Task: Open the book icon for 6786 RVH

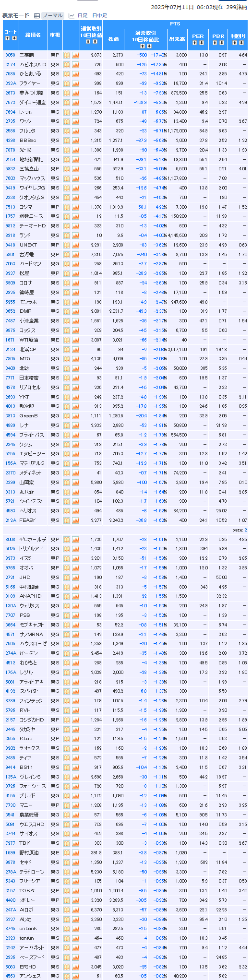Action: coord(67,710)
